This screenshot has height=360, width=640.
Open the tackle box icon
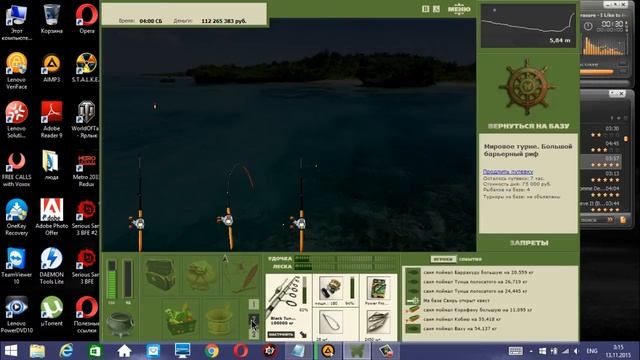[161, 275]
